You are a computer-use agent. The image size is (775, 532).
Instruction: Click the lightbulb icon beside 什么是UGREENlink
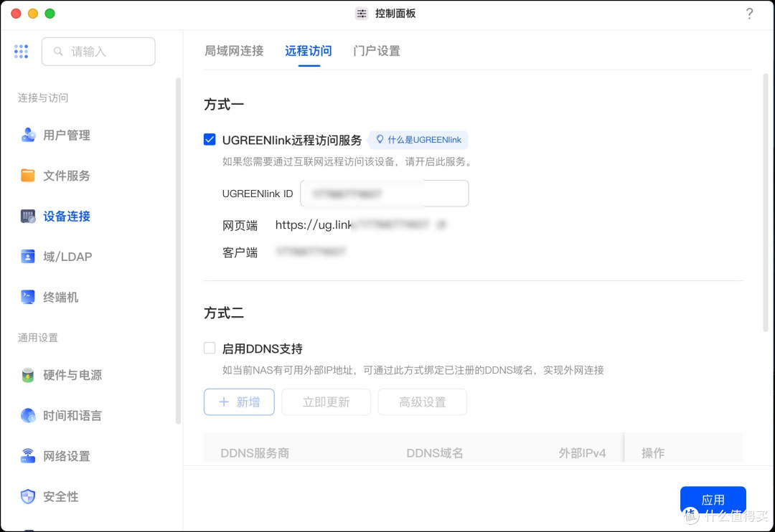tap(380, 139)
